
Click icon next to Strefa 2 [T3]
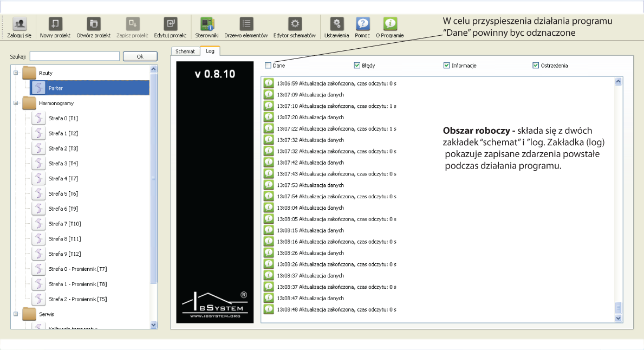38,148
